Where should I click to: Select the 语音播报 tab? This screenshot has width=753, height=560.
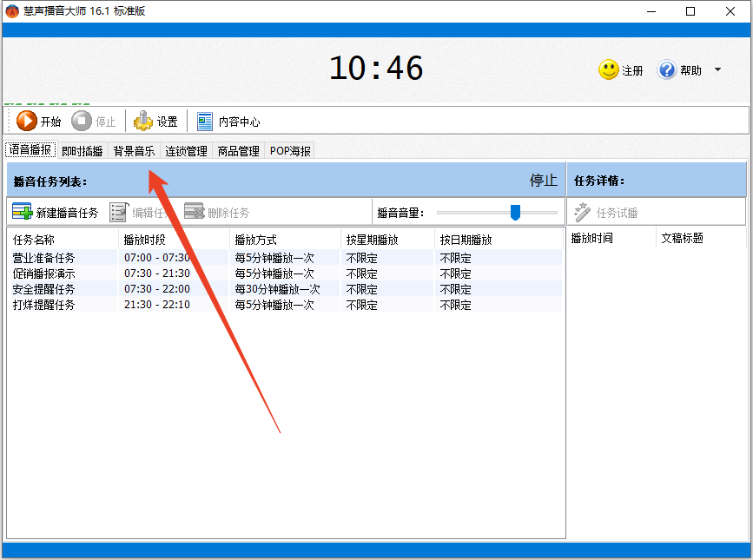pyautogui.click(x=30, y=149)
